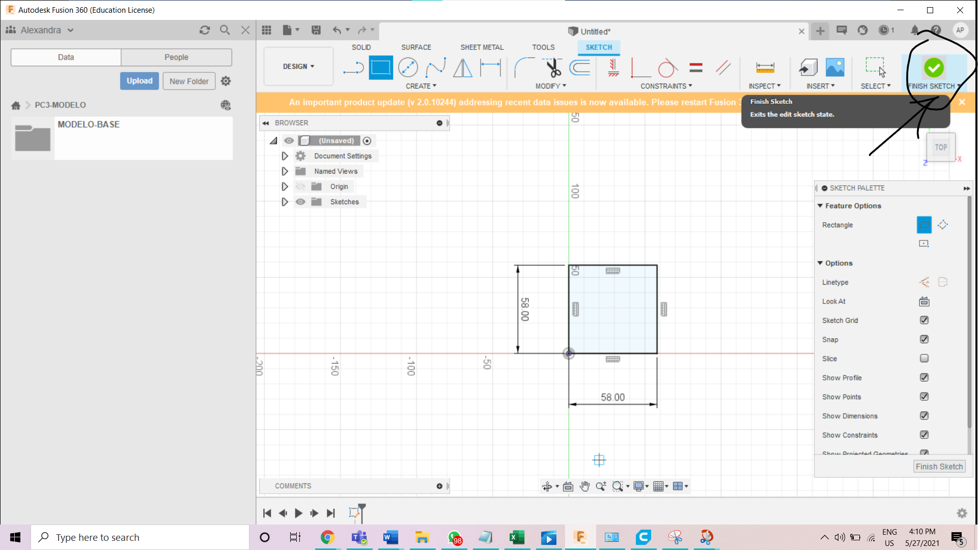Toggle visibility eye of Sketches folder
The width and height of the screenshot is (980, 550).
300,202
